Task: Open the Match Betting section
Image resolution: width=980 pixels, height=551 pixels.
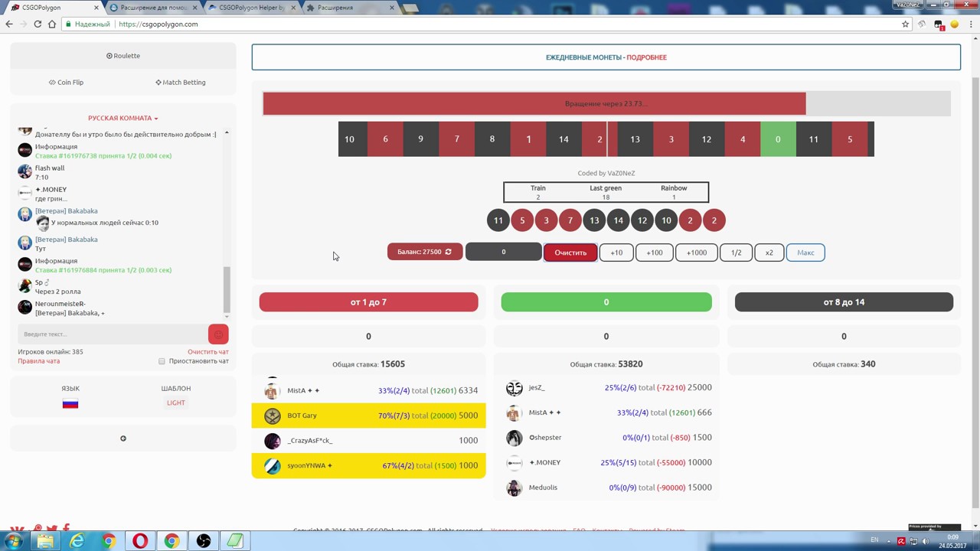Action: [x=181, y=82]
